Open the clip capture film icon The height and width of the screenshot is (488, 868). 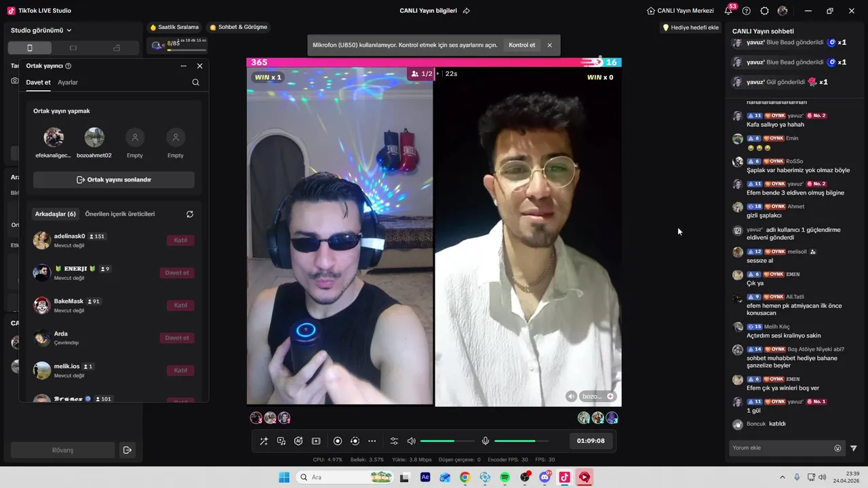pos(316,441)
